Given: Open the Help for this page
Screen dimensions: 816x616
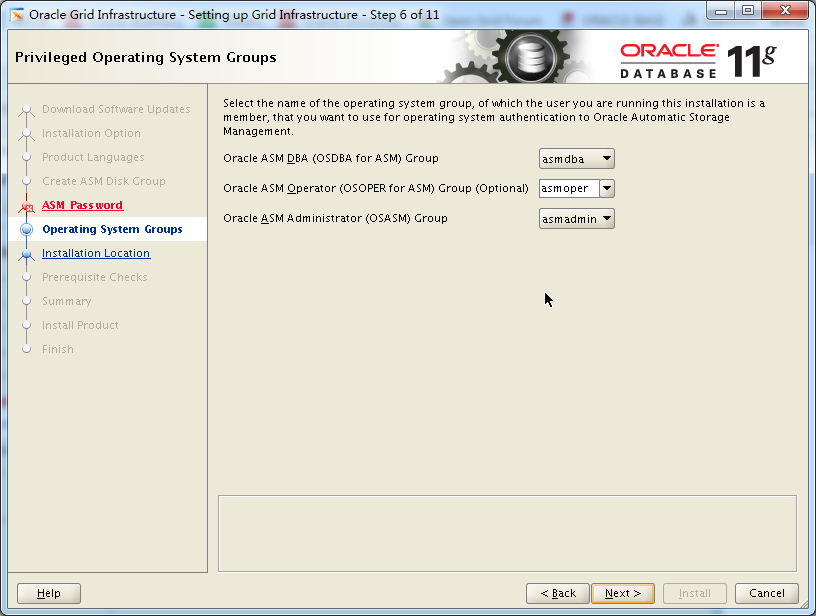Looking at the screenshot, I should 49,593.
